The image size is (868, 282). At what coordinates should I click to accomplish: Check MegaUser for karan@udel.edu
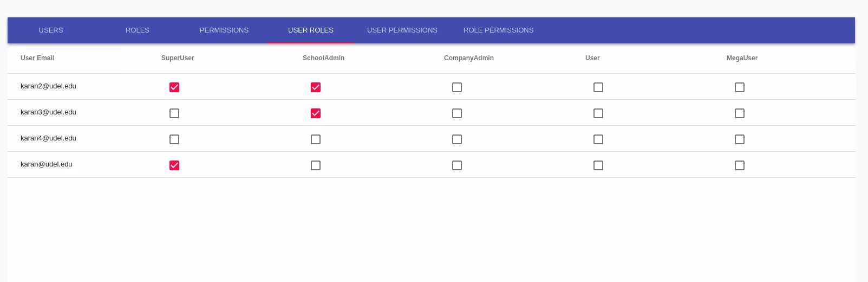tap(740, 165)
